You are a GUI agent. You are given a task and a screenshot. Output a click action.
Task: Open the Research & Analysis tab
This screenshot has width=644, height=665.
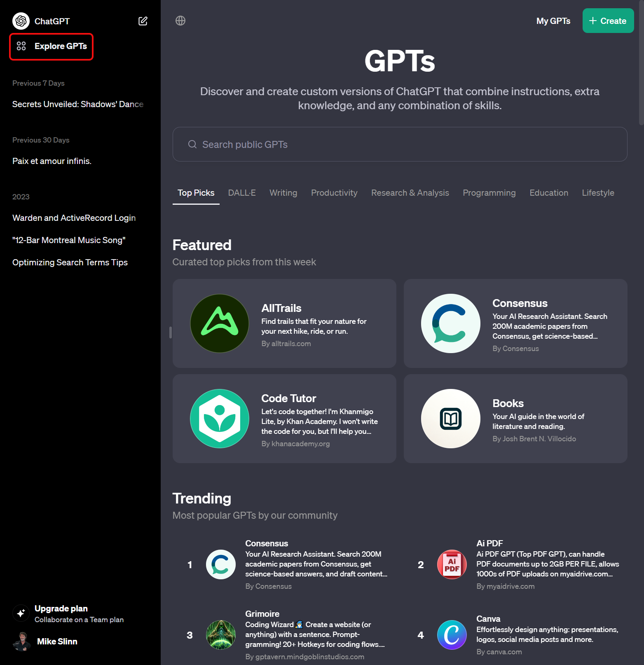coord(410,193)
